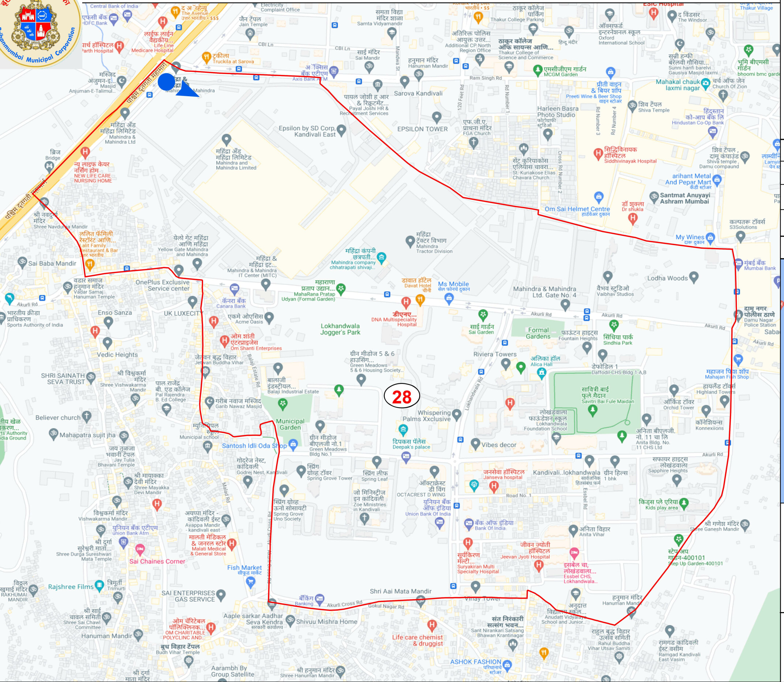
Task: Select the Deepak's palace marker
Action: pos(403,430)
